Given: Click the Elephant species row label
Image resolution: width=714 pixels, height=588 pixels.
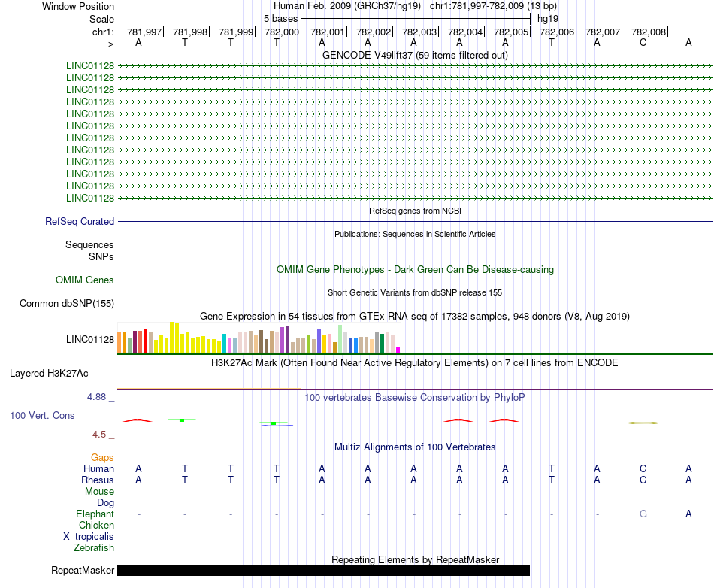Looking at the screenshot, I should (95, 514).
